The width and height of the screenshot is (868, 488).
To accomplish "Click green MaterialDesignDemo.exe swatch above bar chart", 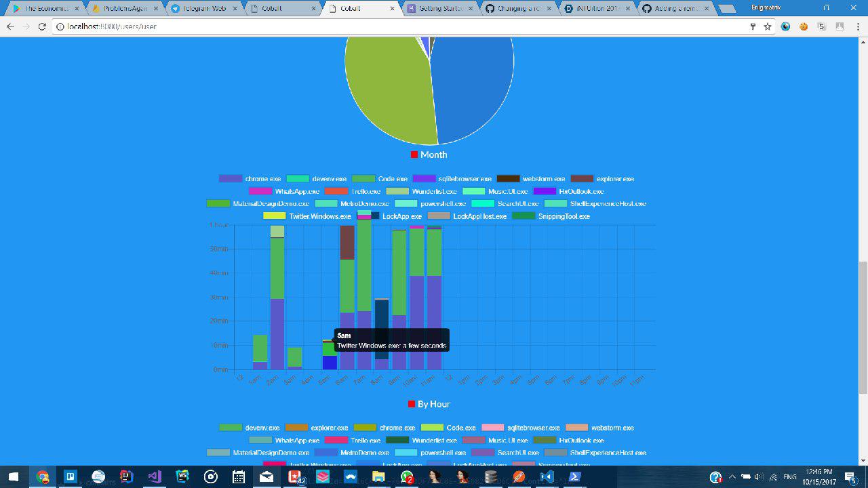I will [x=218, y=203].
